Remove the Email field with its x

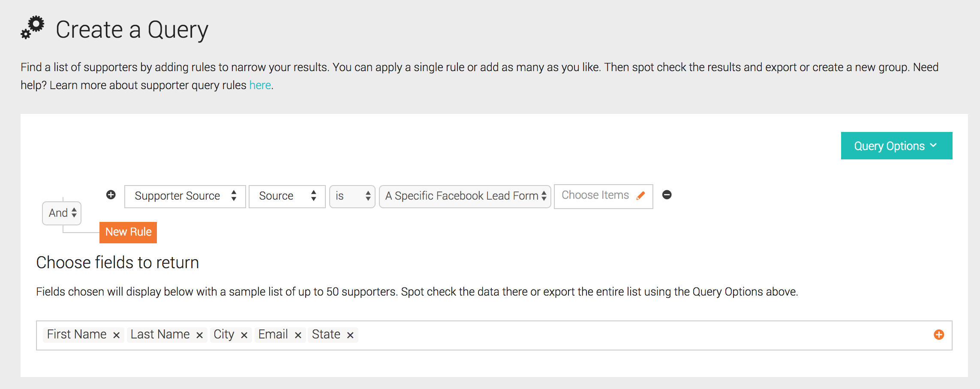point(298,335)
